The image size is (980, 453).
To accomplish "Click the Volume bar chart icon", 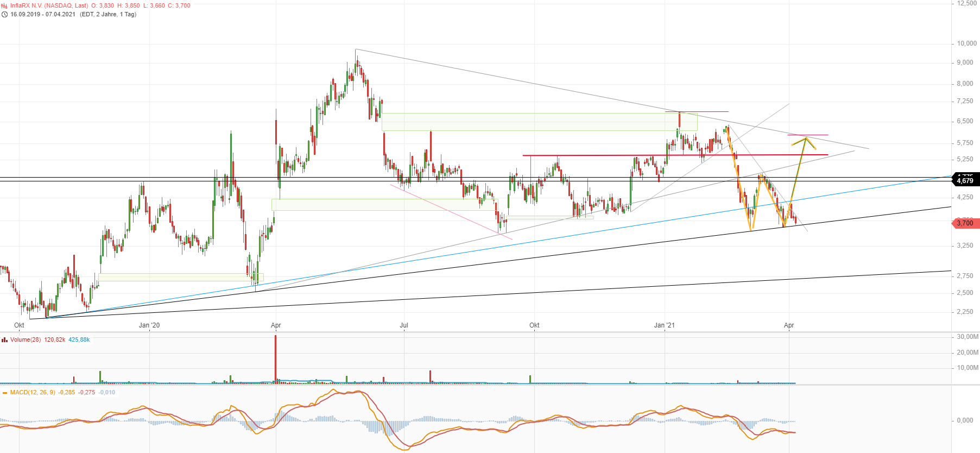I will tap(5, 340).
